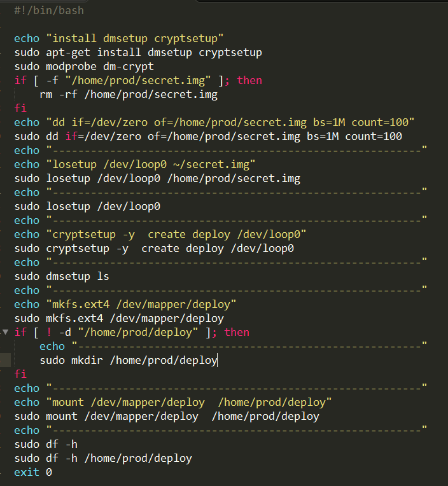The height and width of the screenshot is (486, 448).
Task: Click the 'sudo df -h /home/prod/deploy' line
Action: tap(103, 458)
